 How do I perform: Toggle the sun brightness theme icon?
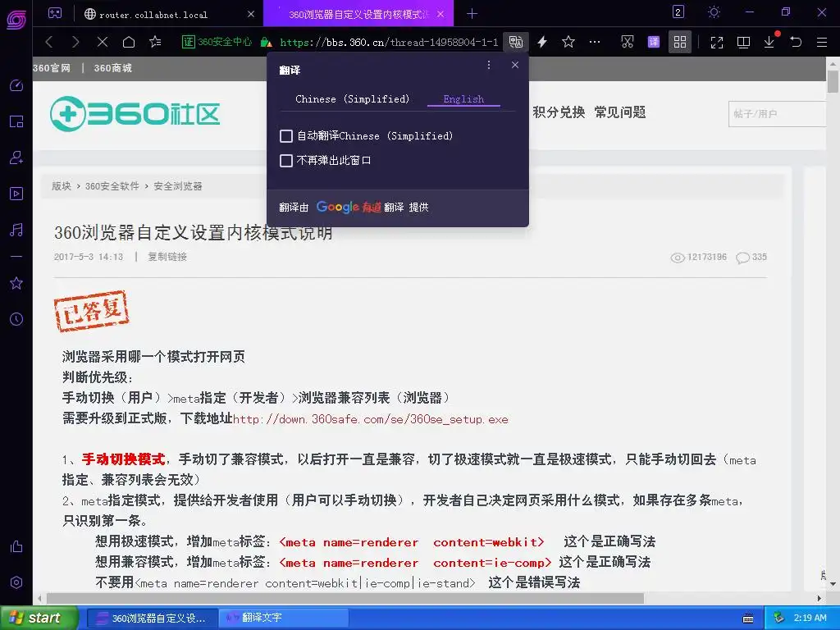tap(714, 11)
